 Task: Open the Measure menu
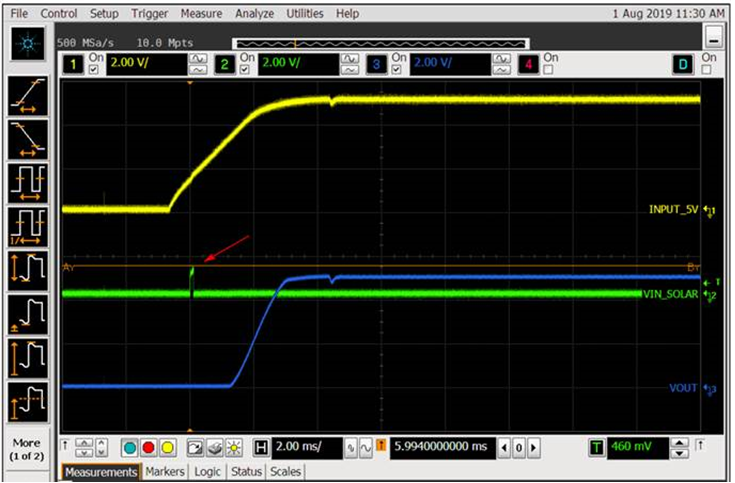click(x=202, y=14)
